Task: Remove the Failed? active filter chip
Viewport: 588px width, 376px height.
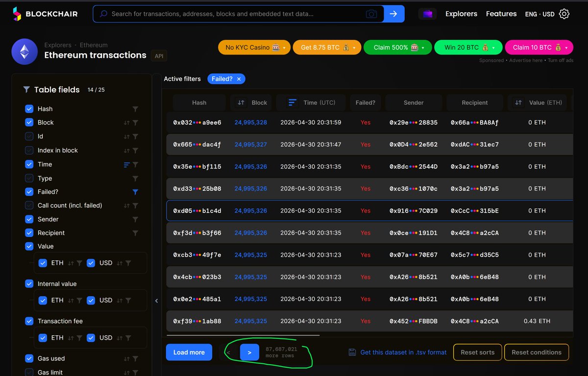Action: 239,79
